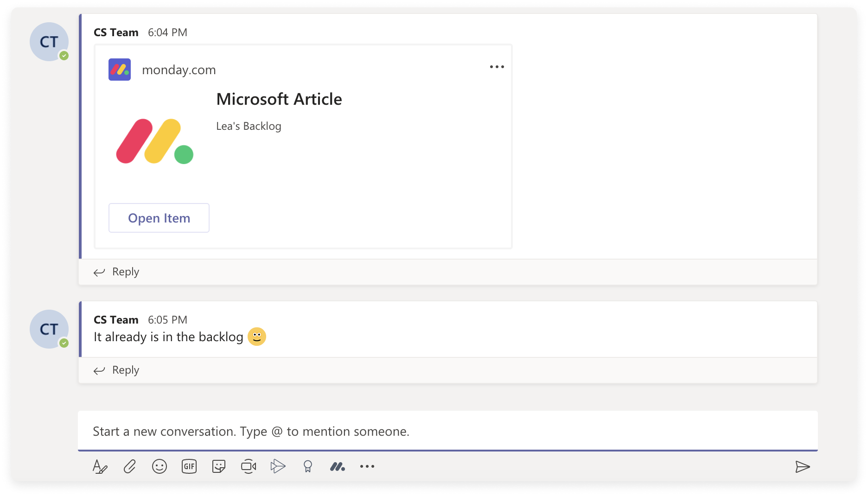Open the emoji picker
The width and height of the screenshot is (868, 496).
[x=160, y=466]
